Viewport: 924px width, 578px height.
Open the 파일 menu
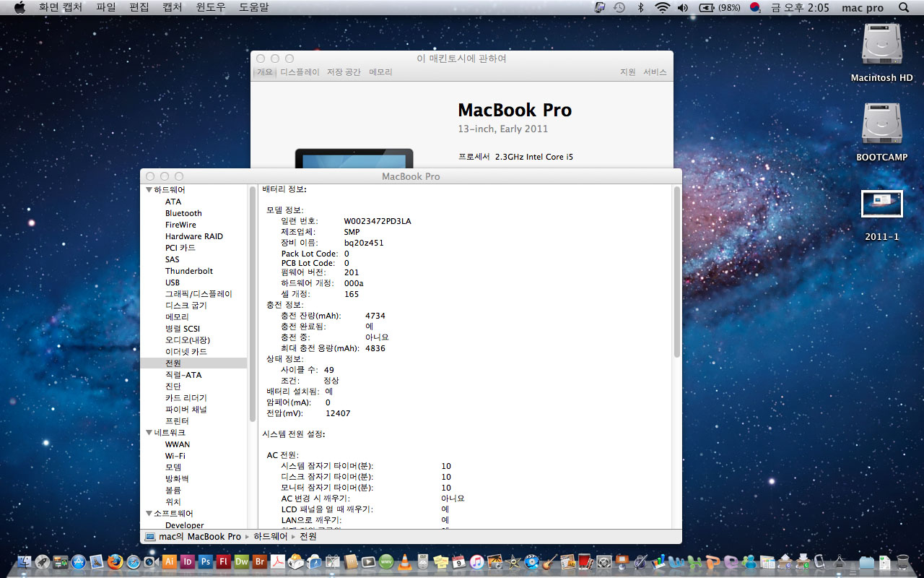105,8
